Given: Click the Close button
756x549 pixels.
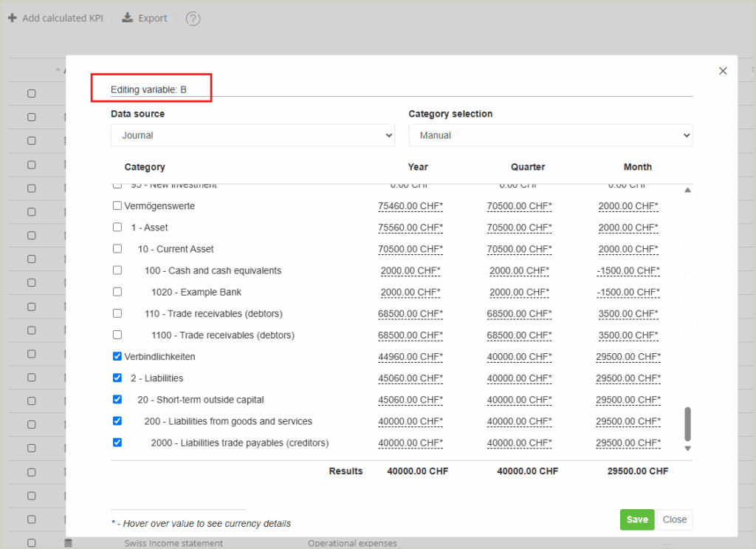Looking at the screenshot, I should click(675, 519).
